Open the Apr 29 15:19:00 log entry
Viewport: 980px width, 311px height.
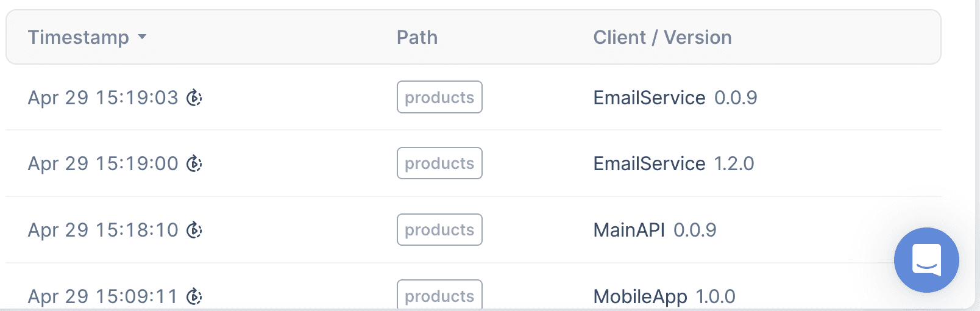tap(102, 163)
